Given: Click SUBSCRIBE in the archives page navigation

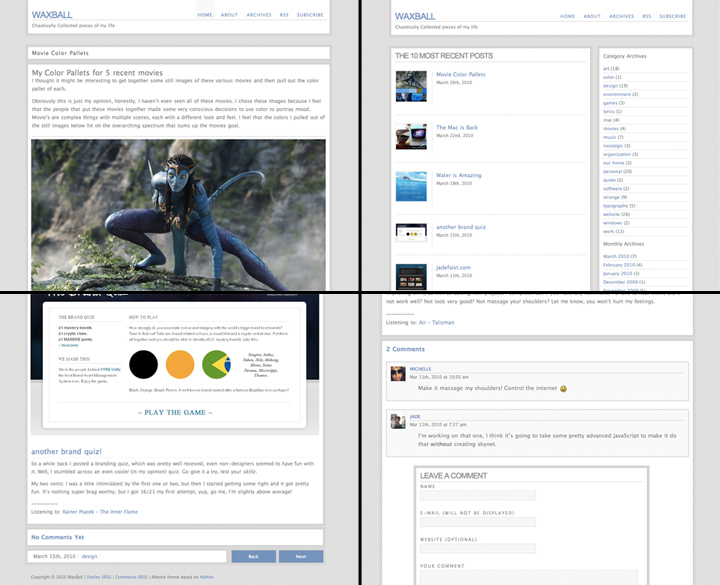Looking at the screenshot, I should (x=673, y=16).
